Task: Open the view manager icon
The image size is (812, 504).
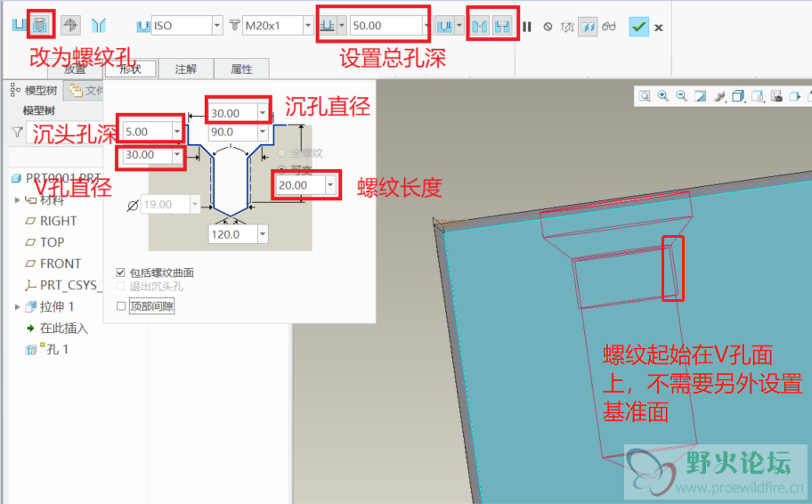Action: [758, 96]
